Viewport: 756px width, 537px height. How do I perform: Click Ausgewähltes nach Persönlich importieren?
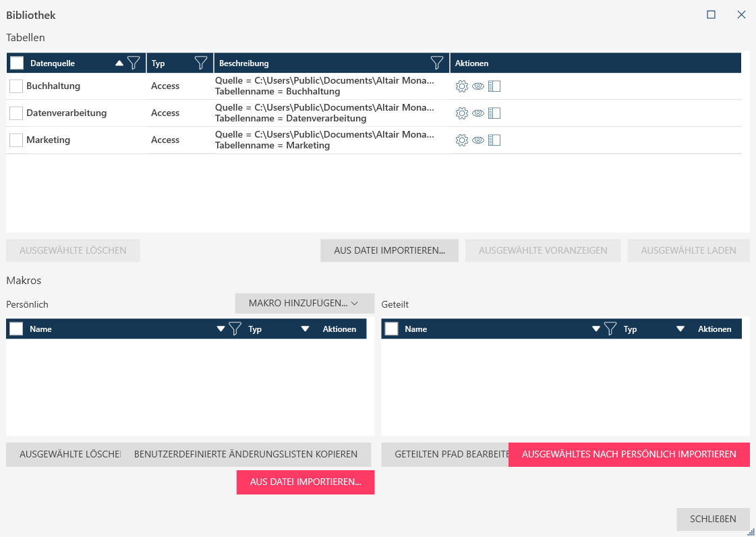629,454
